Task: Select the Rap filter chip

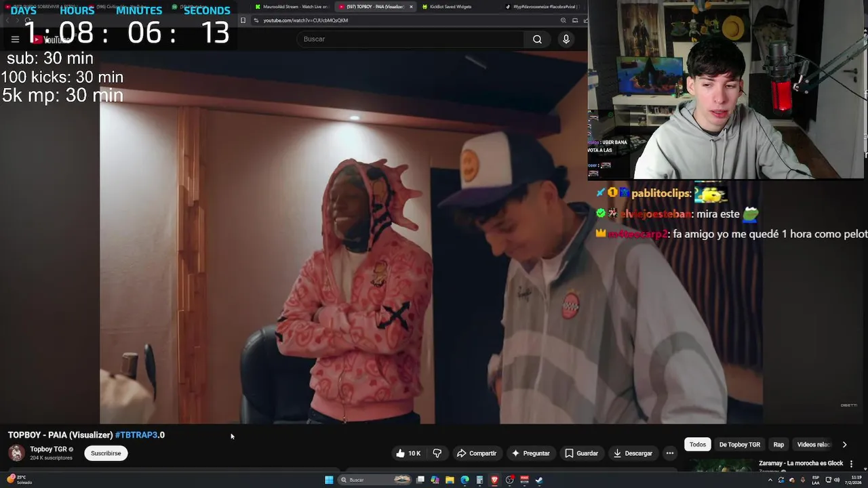Action: coord(778,445)
